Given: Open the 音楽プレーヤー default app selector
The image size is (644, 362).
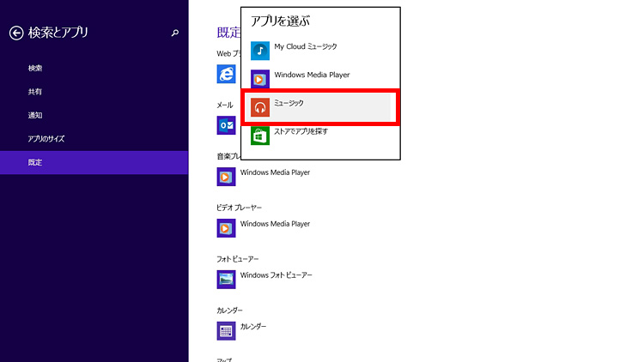Looking at the screenshot, I should 226,177.
